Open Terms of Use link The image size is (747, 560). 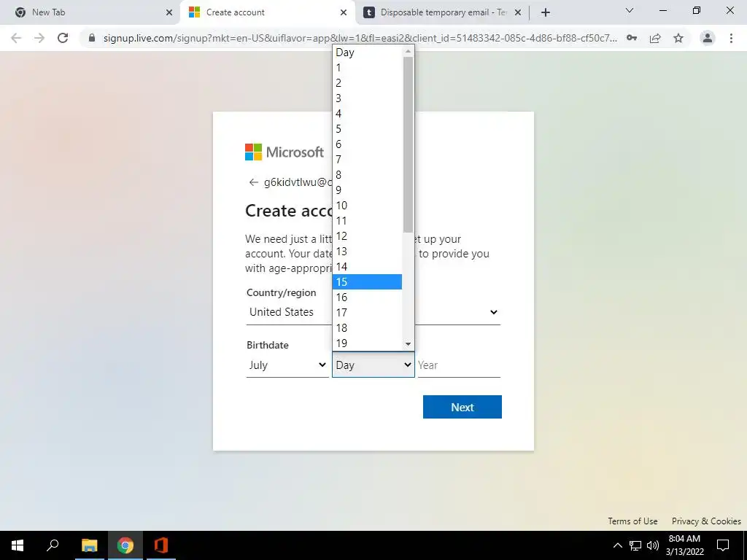[632, 521]
